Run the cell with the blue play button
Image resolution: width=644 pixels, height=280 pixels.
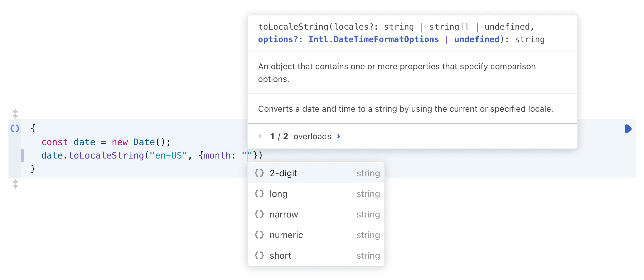pos(628,129)
